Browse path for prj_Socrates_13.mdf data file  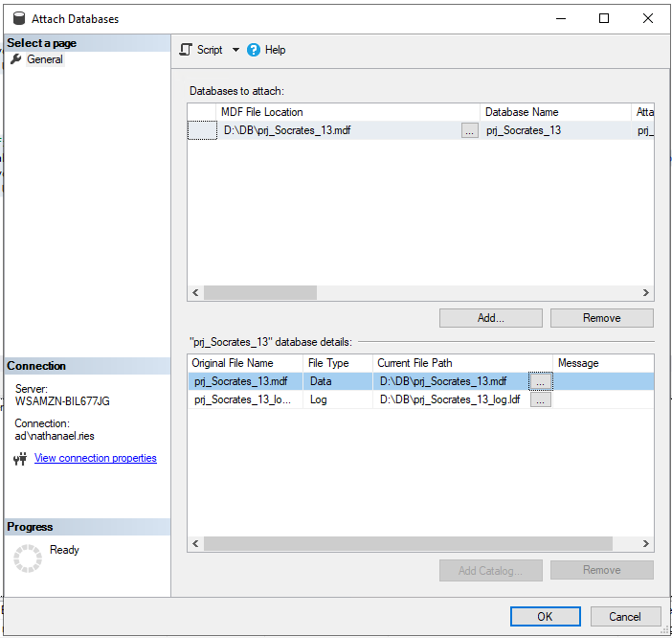(x=541, y=381)
